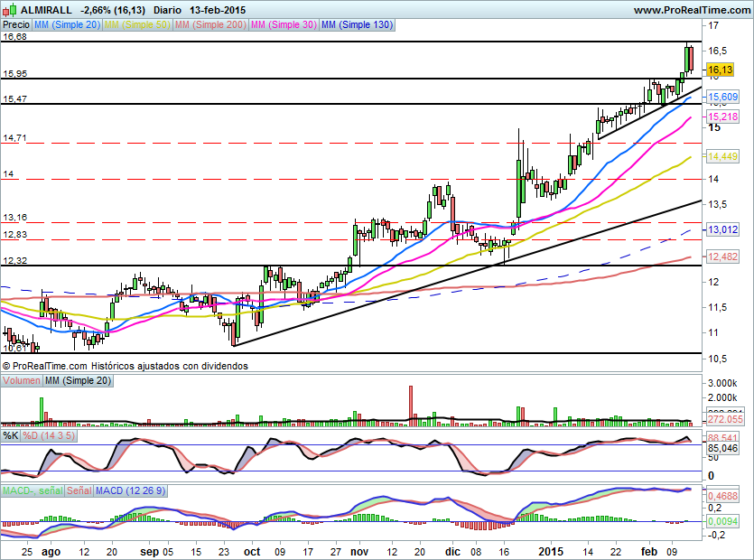Click the 85,046 stochastic value tag

[722, 448]
